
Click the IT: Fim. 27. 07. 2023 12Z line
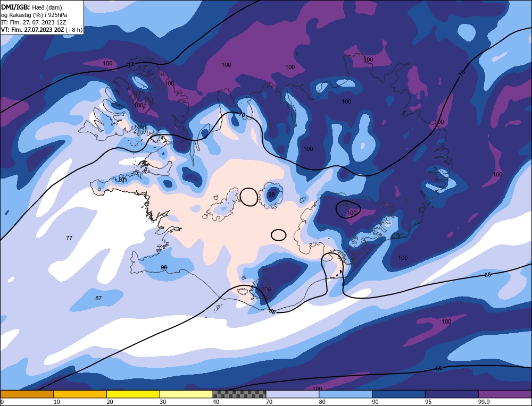tap(34, 22)
